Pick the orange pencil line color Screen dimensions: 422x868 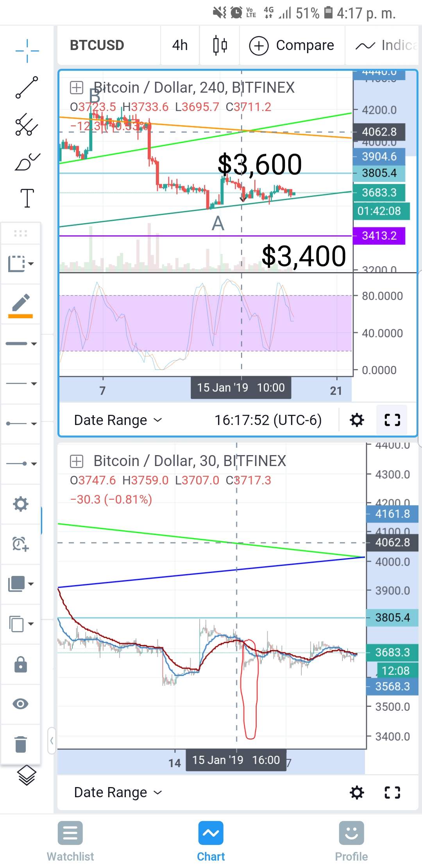(x=21, y=306)
